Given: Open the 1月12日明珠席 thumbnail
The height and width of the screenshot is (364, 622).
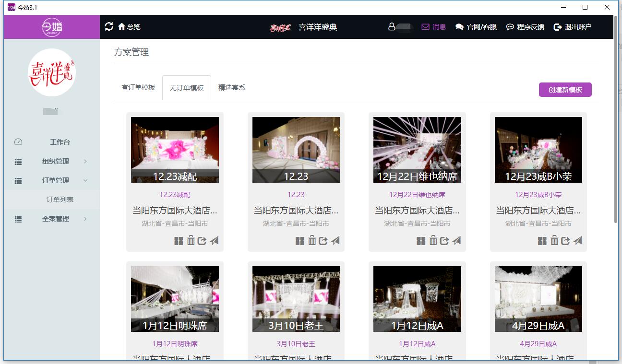Looking at the screenshot, I should (175, 299).
